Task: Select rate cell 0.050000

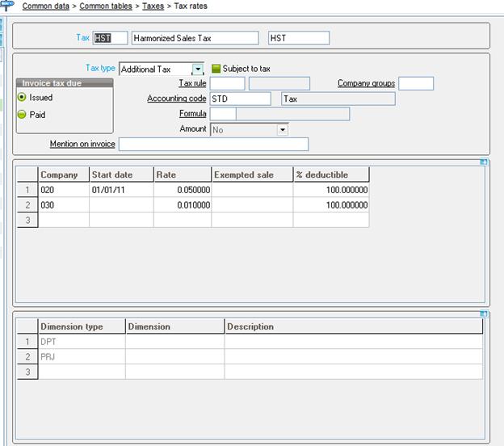Action: tap(183, 190)
